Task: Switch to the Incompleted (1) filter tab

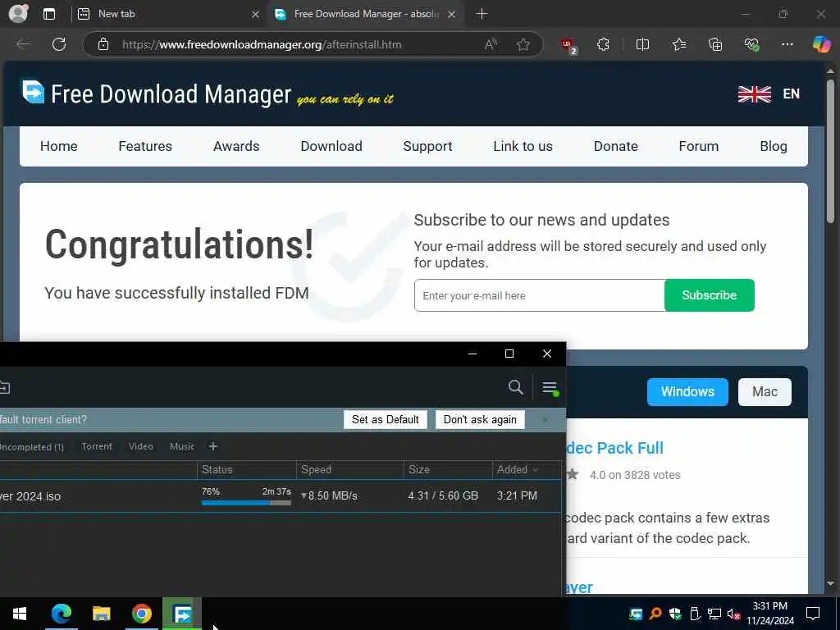Action: coord(31,447)
